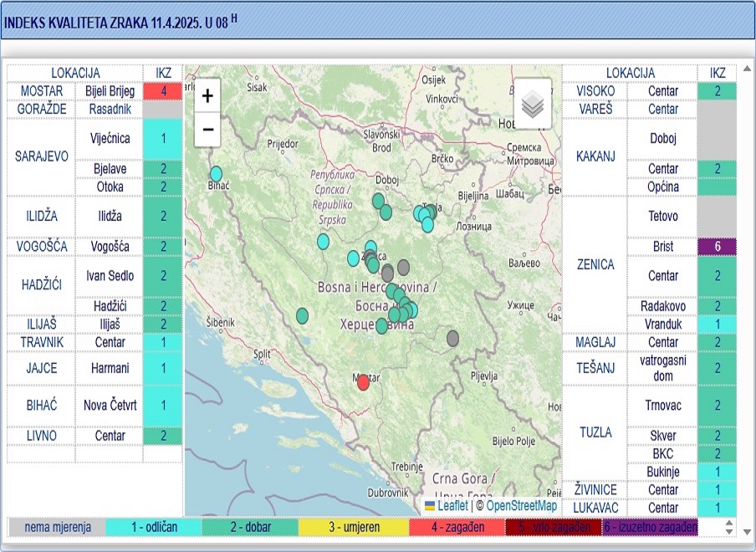Zoom in the map with plus button
Screen dimensions: 756x552
[207, 96]
